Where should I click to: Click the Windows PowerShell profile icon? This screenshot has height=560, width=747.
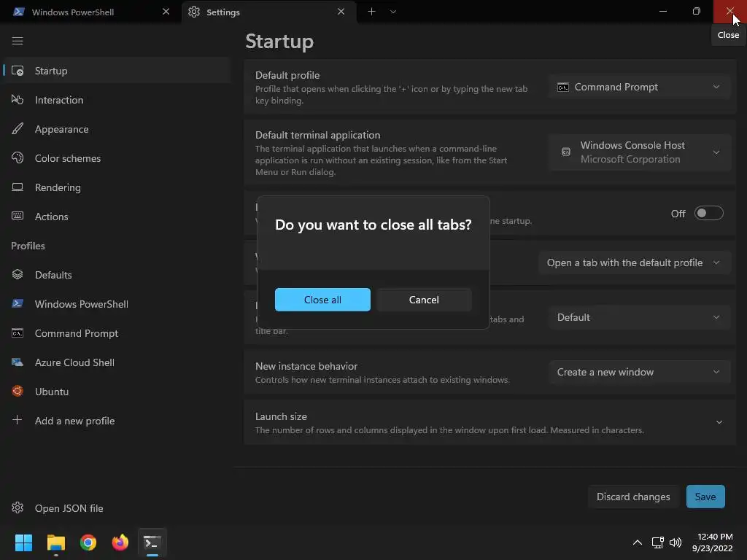click(x=18, y=304)
